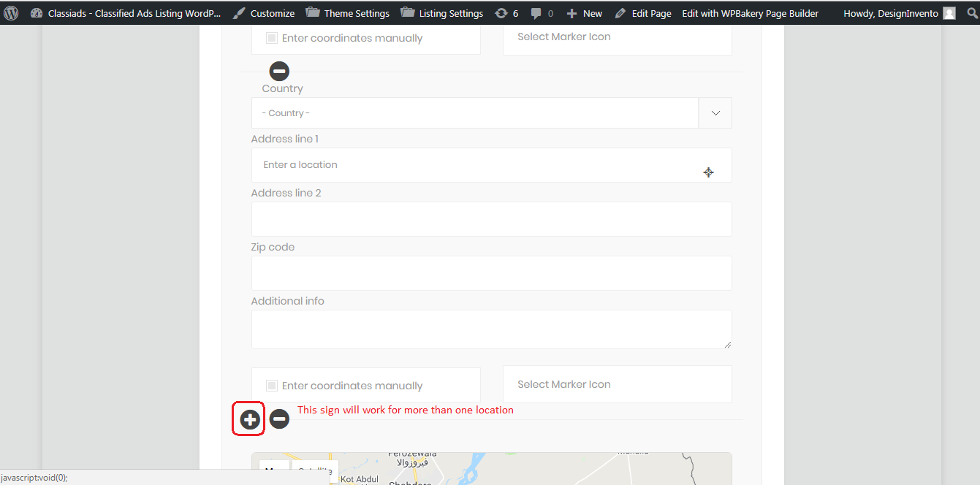Viewport: 980px width, 485px height.
Task: Open the Classiads site dashboard link
Action: click(x=125, y=13)
